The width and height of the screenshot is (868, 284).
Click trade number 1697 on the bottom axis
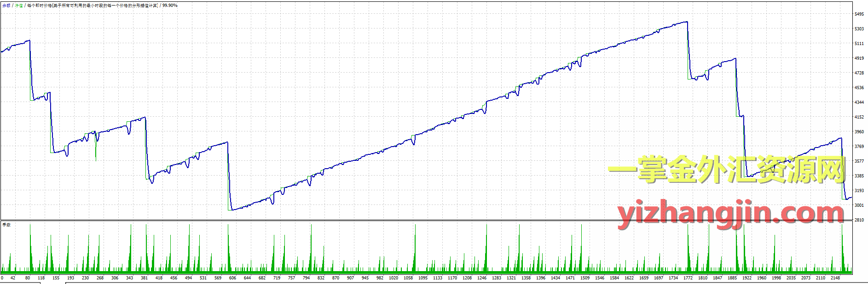(x=659, y=278)
